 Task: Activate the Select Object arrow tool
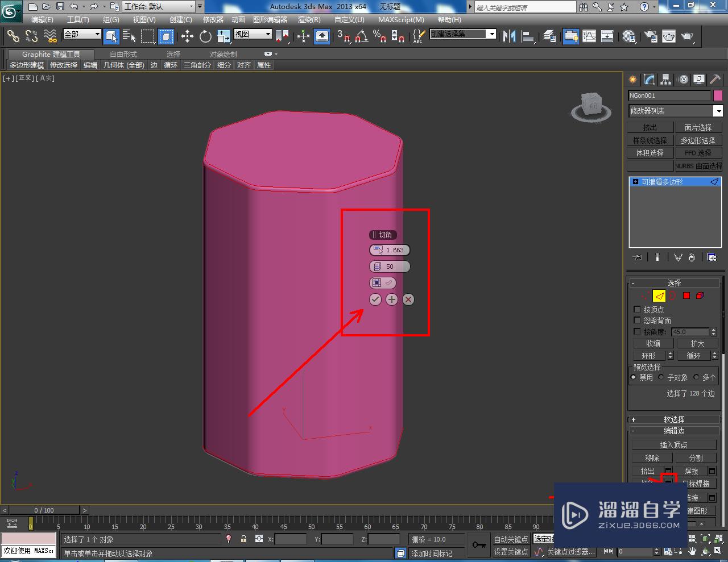pos(112,36)
